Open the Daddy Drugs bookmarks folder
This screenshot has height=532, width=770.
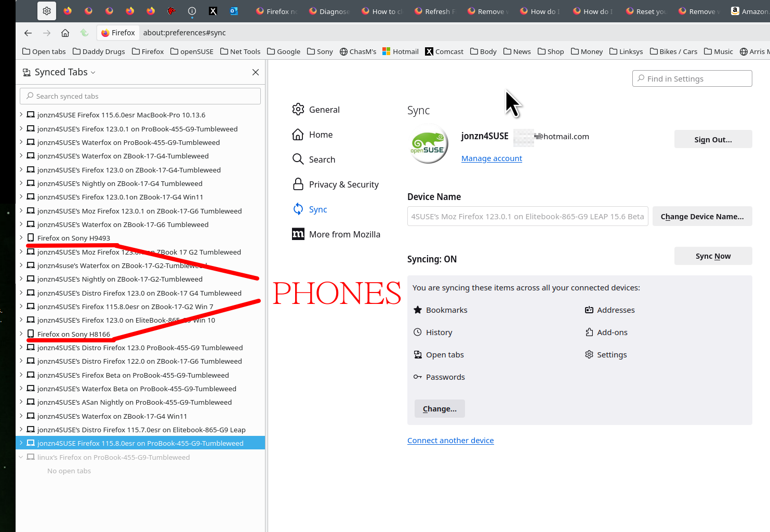point(99,51)
